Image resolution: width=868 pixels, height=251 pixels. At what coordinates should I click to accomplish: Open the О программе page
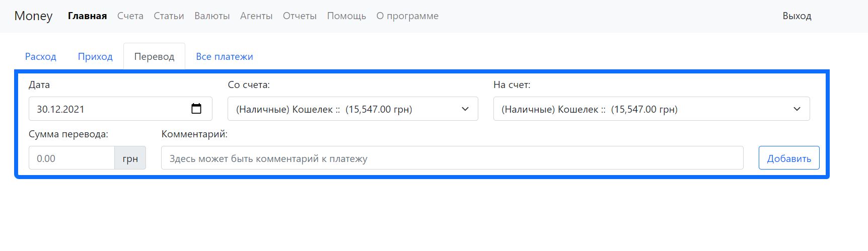point(407,16)
